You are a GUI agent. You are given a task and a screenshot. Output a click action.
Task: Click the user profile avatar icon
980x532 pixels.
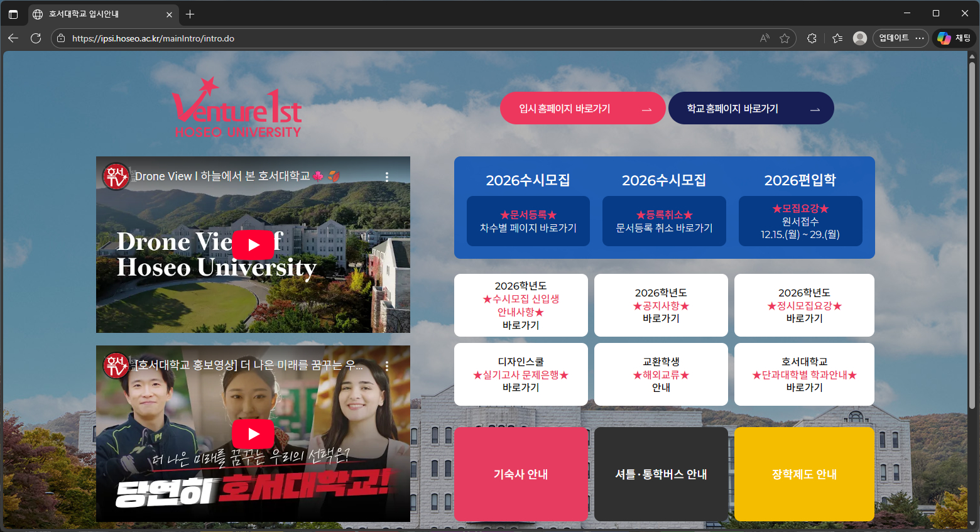(860, 38)
